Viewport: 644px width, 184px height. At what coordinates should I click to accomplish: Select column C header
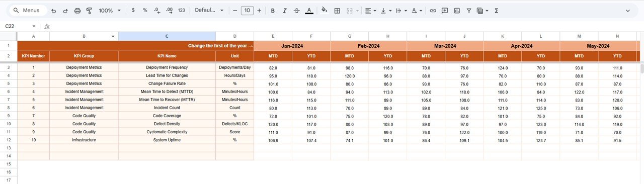coord(167,36)
